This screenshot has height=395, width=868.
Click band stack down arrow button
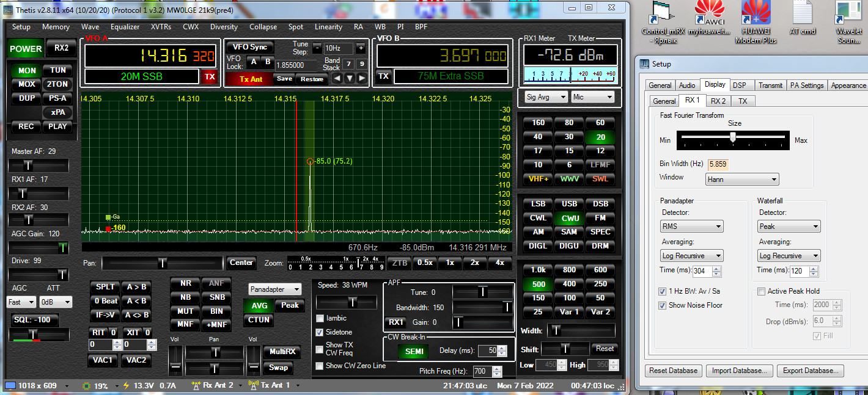350,78
